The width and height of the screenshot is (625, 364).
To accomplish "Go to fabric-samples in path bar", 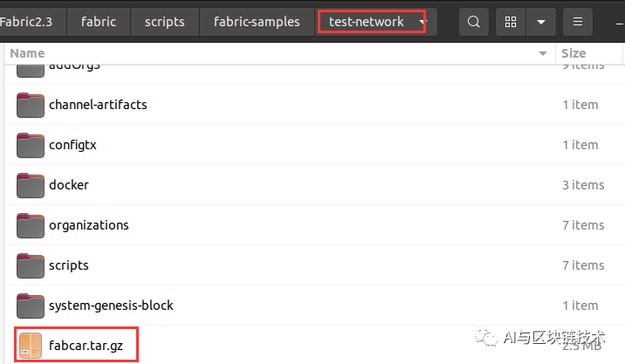I will click(x=257, y=21).
